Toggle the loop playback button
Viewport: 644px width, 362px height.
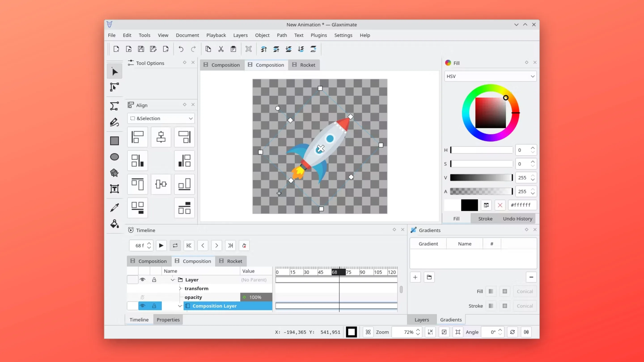175,246
